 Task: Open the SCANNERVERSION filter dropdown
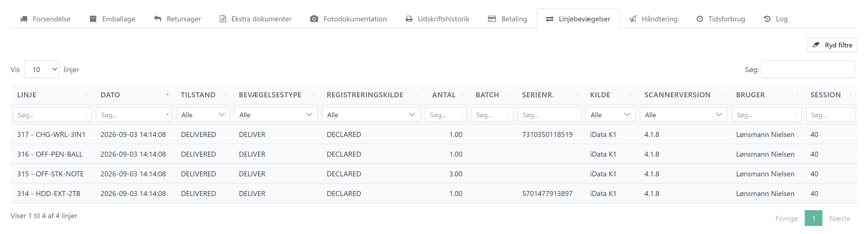(683, 115)
